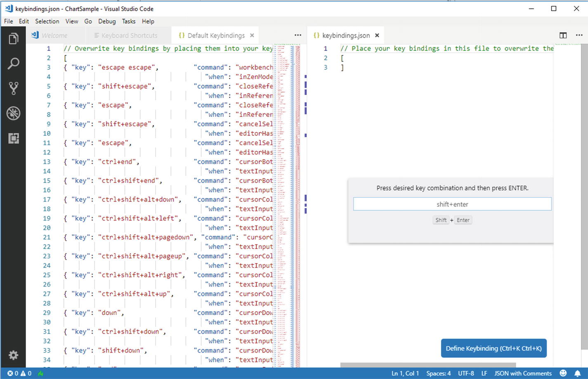The image size is (588, 379).
Task: Close the Default Keybindings tab
Action: click(x=252, y=36)
